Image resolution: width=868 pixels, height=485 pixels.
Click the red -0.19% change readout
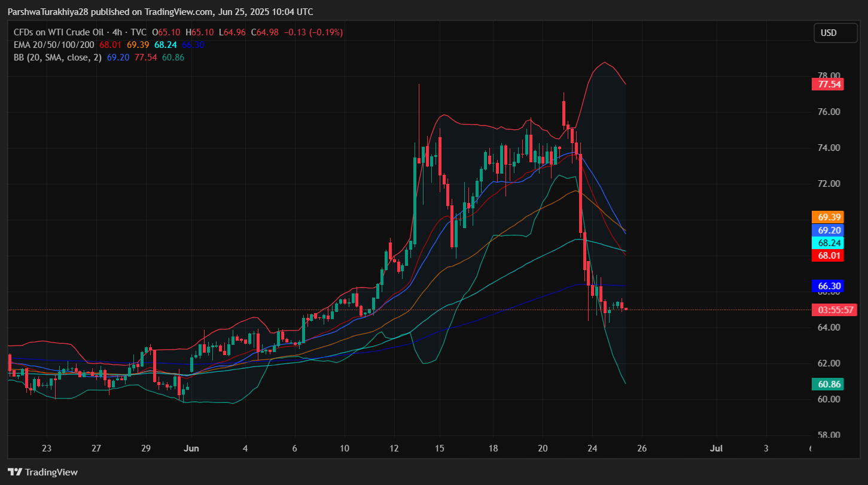(x=326, y=32)
